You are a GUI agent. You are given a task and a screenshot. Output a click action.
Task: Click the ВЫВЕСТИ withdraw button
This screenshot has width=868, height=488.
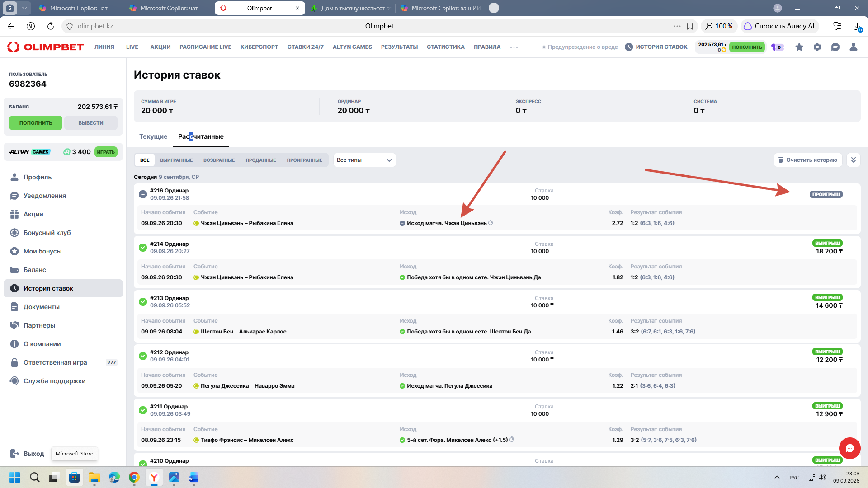[x=91, y=123]
